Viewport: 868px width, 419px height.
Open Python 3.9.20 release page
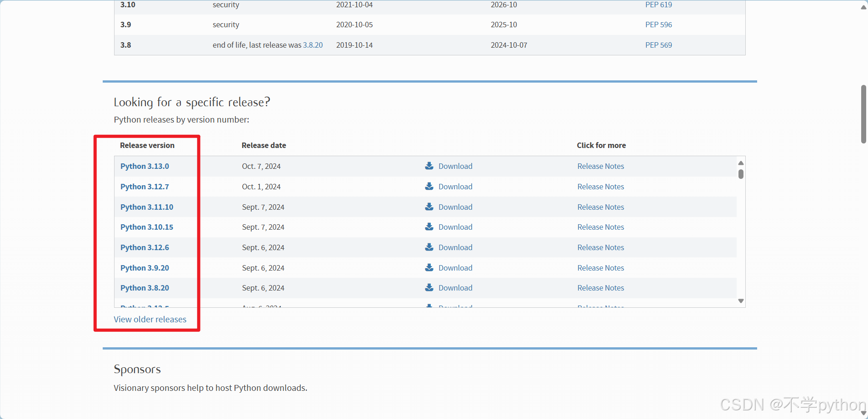coord(145,268)
